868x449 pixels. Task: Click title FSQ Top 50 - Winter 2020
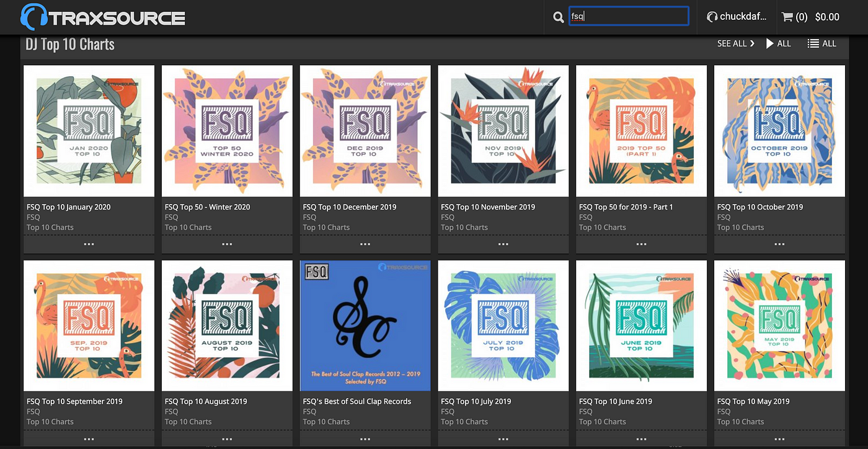(208, 207)
